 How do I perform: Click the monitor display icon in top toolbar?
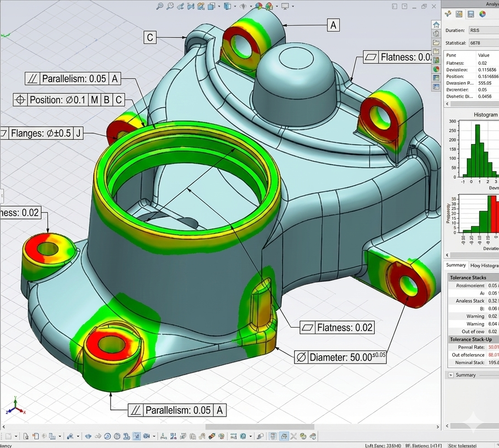coord(285,6)
